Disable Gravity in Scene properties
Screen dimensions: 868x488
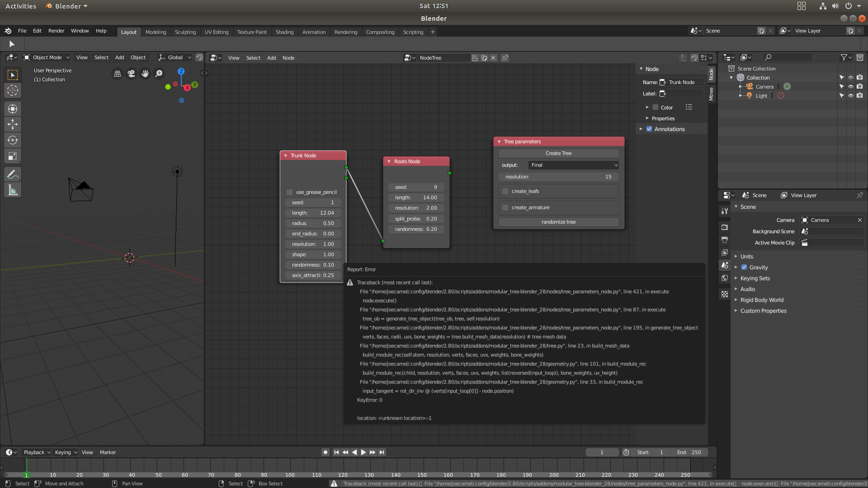(x=744, y=267)
